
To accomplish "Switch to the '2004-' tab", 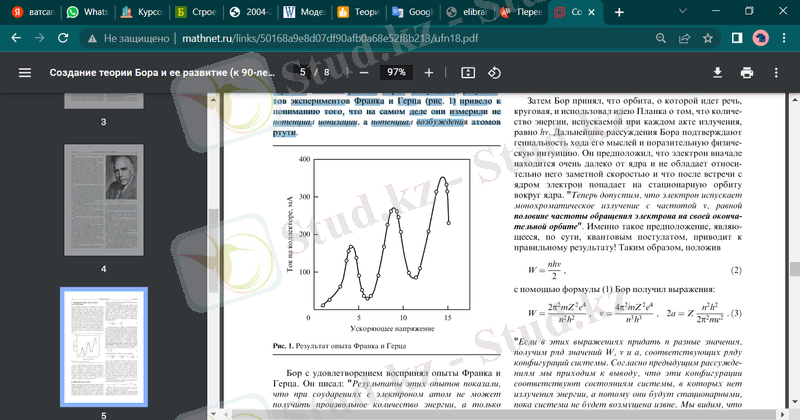I will (x=250, y=12).
